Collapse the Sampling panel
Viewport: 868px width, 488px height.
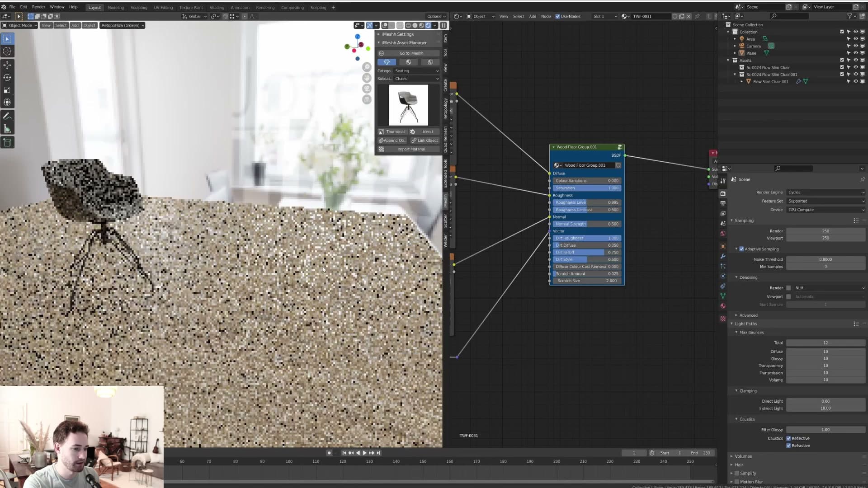click(744, 221)
